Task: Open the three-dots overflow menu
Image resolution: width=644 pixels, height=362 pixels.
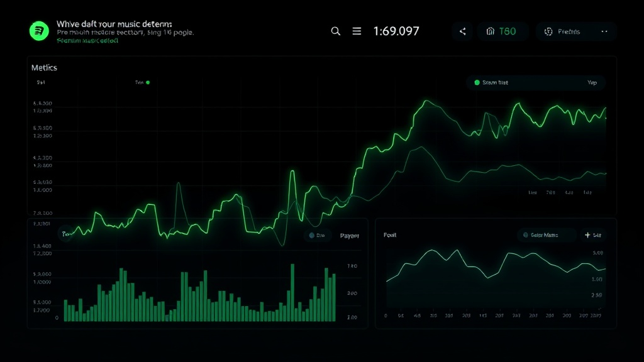Action: click(x=604, y=31)
